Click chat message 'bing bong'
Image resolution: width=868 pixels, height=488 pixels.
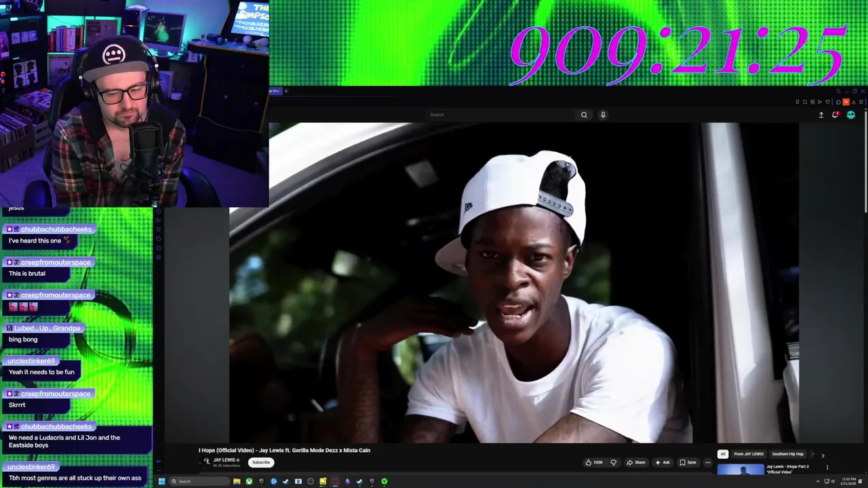(23, 340)
